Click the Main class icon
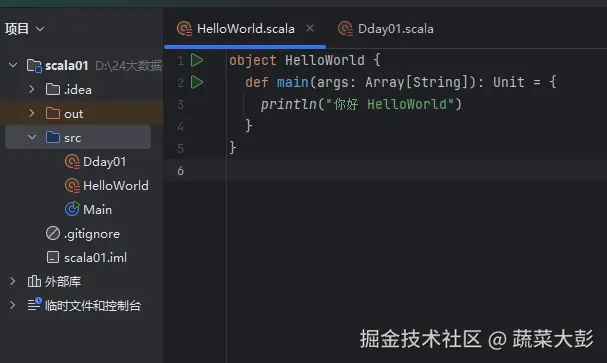Viewport: 607px width, 363px height. [72, 209]
